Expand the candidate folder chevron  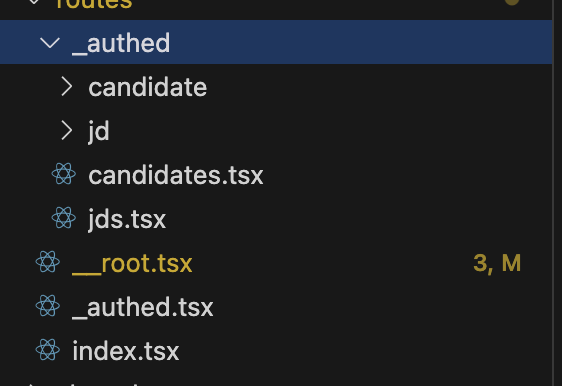click(67, 86)
